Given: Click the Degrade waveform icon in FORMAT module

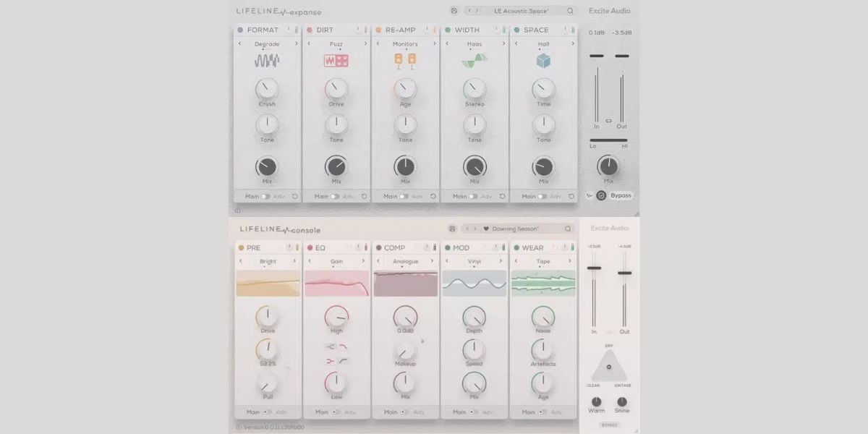Looking at the screenshot, I should [x=267, y=61].
